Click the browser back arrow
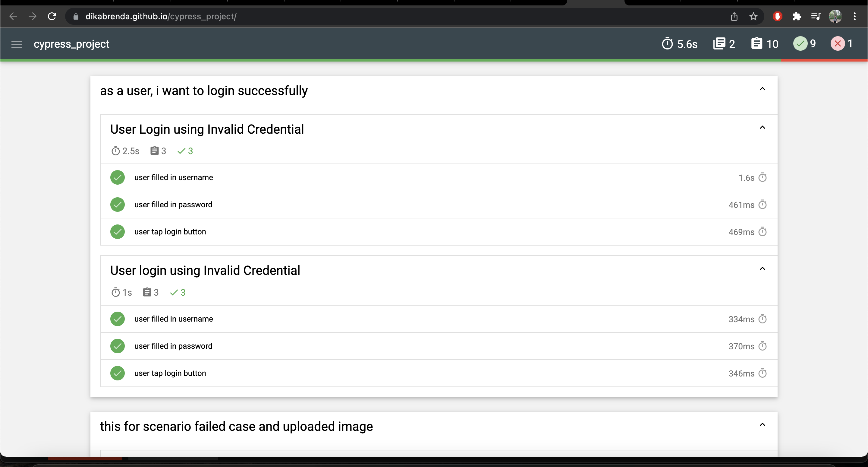Viewport: 868px width, 467px height. (x=13, y=16)
